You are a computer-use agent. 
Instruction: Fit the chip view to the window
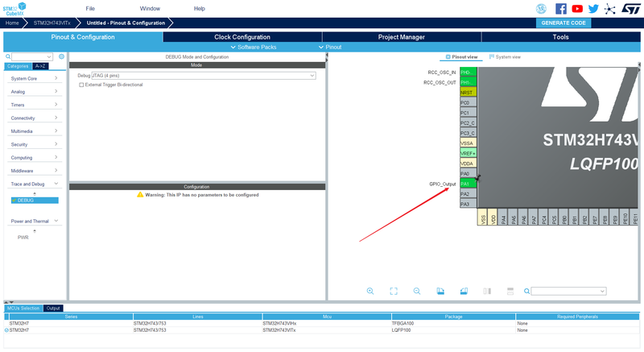pos(394,291)
